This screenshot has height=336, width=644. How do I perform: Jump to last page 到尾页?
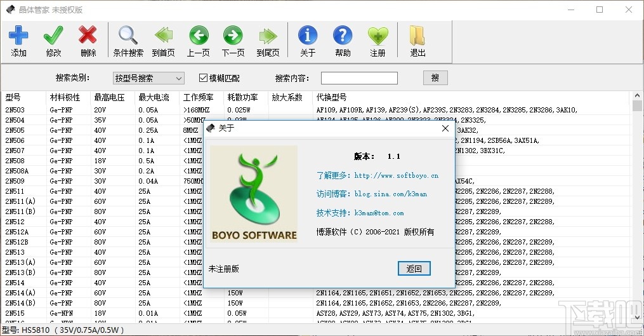tap(268, 41)
